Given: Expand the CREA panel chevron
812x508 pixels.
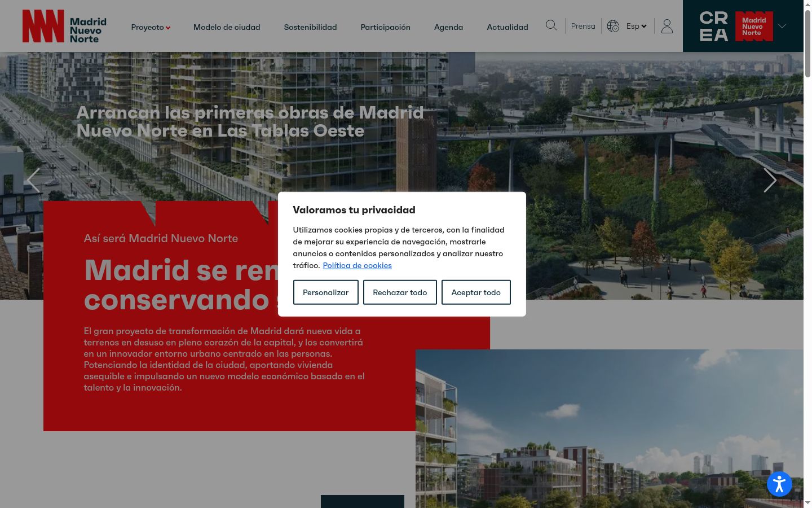Looking at the screenshot, I should 782,26.
